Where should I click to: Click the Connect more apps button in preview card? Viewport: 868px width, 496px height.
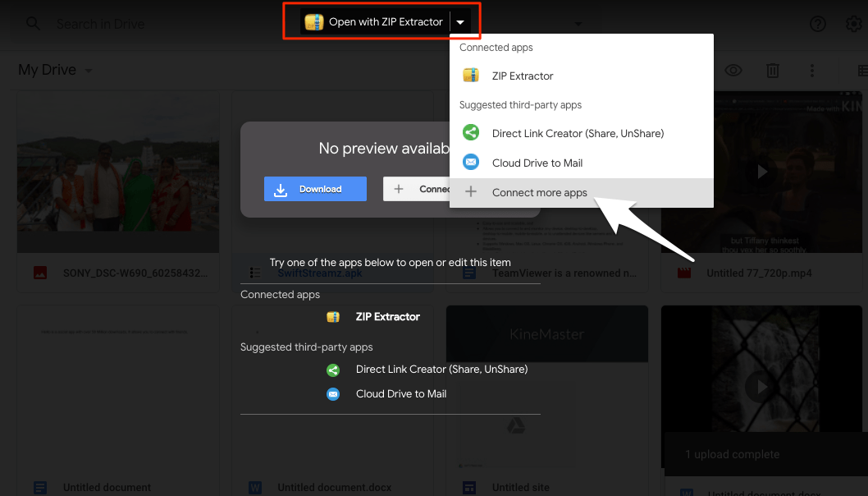coord(416,189)
